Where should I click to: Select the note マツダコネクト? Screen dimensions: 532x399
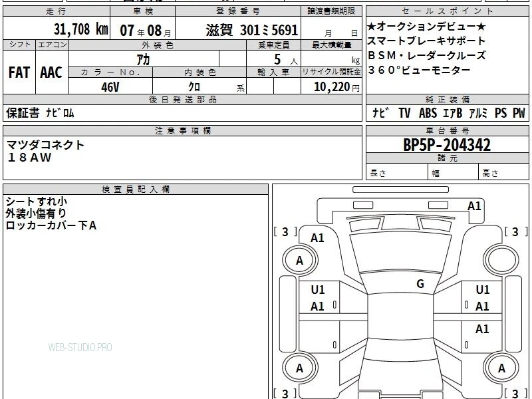[x=45, y=145]
